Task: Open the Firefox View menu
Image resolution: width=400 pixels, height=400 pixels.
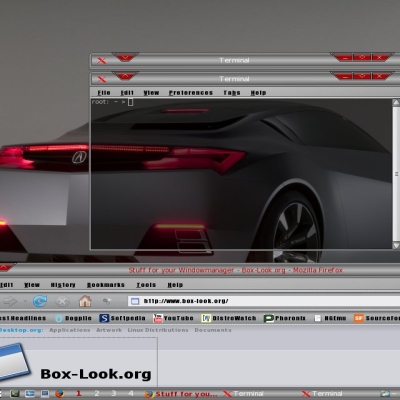Action: click(x=32, y=285)
